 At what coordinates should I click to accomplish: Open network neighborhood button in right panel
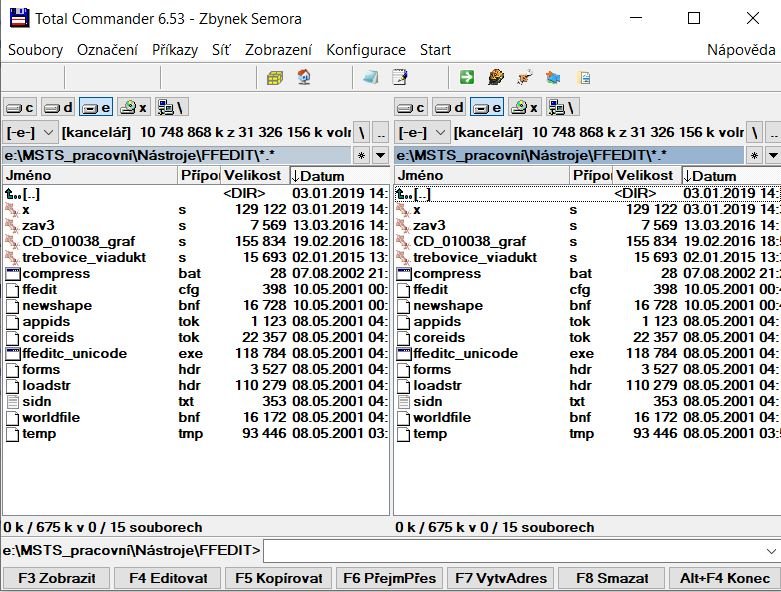tap(561, 107)
